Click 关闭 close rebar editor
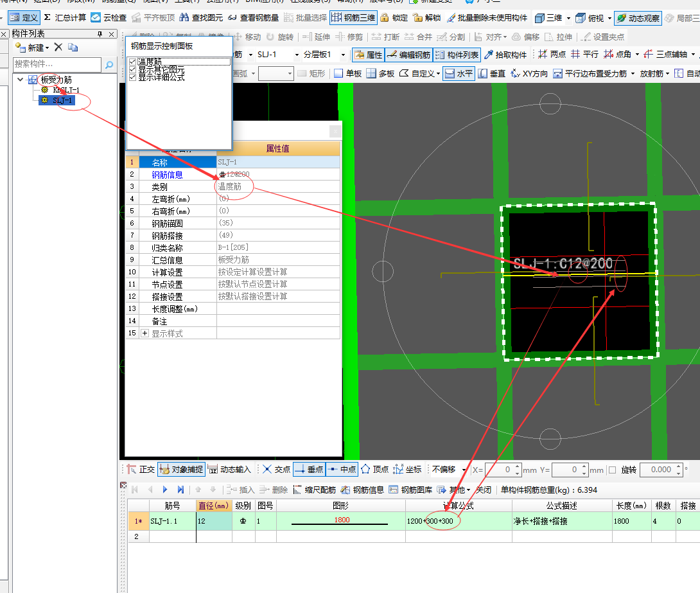The width and height of the screenshot is (700, 593). [484, 490]
